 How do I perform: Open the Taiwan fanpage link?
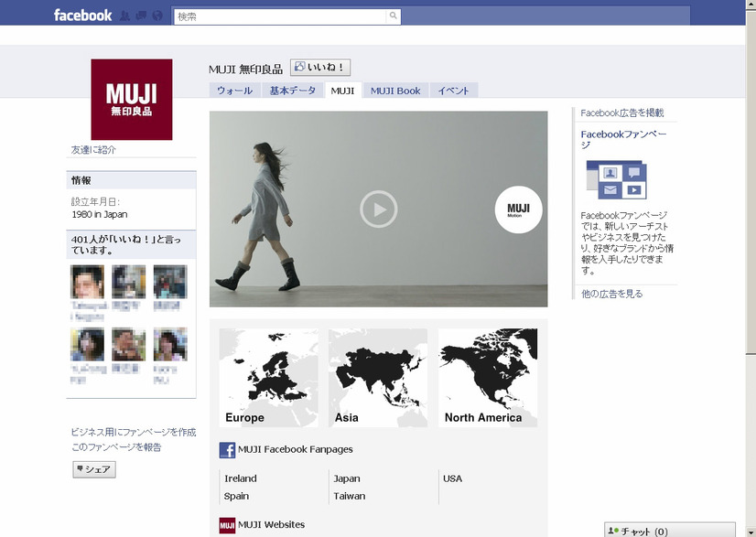click(349, 496)
